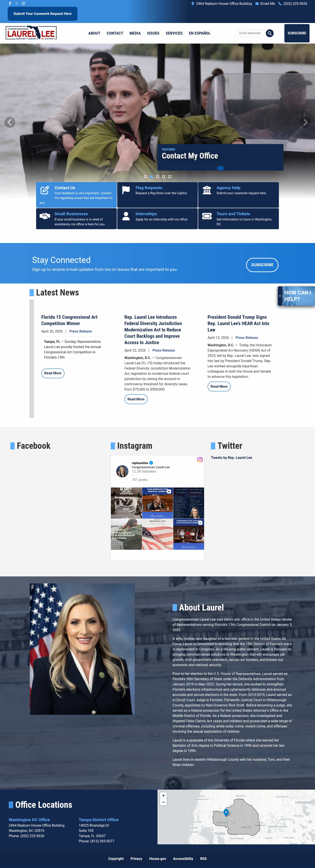The height and width of the screenshot is (868, 315).
Task: Zoom out on the district map
Action: coord(164,802)
